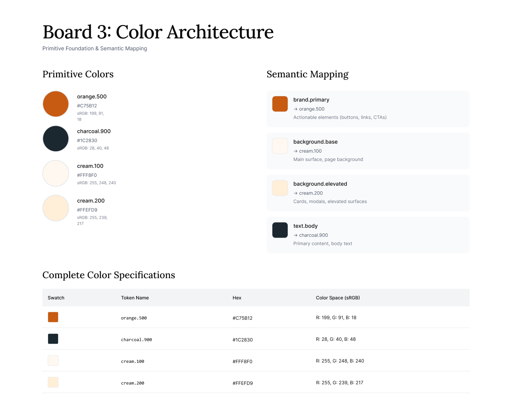
Task: Click the text.body swatch icon
Action: pyautogui.click(x=280, y=230)
